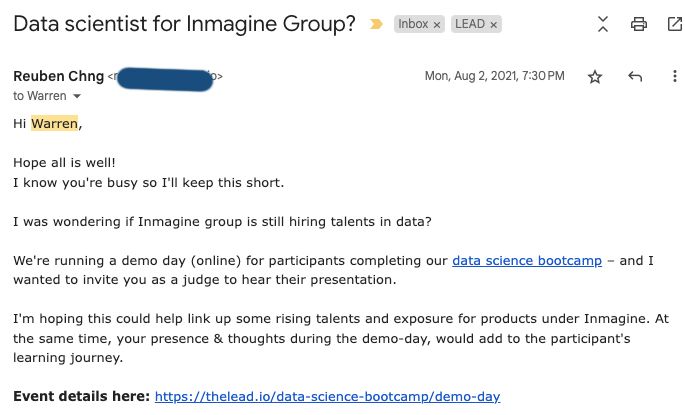Click the Inbox label chip
This screenshot has height=415, width=685.
tap(413, 24)
